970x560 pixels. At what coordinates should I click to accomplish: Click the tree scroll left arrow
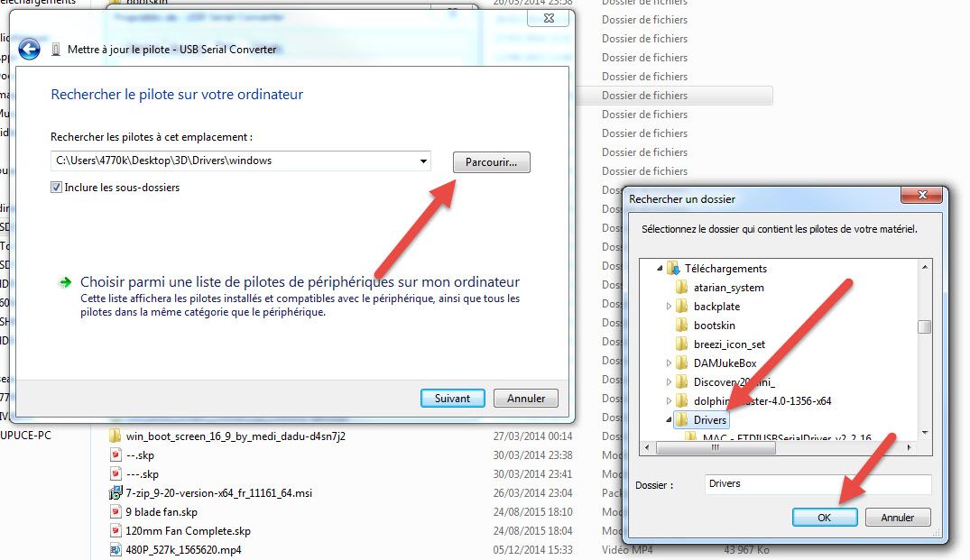647,447
